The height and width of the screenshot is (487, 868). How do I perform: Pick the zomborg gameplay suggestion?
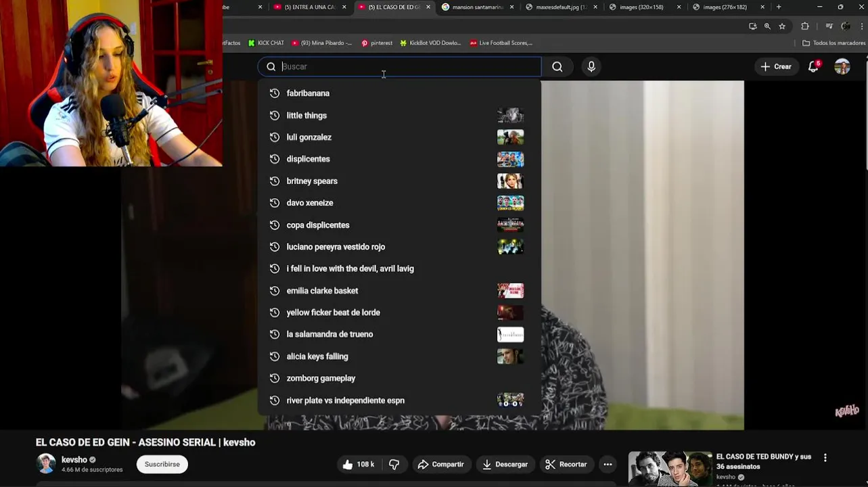click(x=399, y=378)
